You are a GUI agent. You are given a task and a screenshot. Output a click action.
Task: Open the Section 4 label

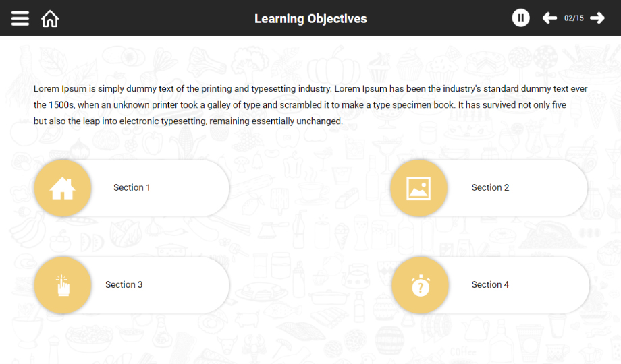click(x=490, y=284)
